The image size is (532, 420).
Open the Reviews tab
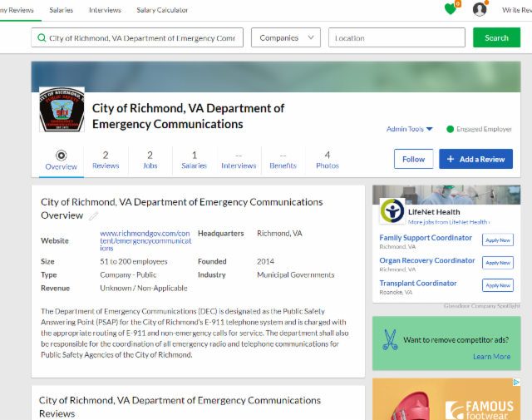point(106,160)
